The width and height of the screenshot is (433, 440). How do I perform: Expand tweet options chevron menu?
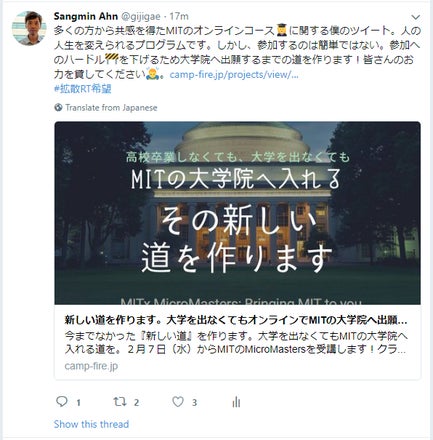pyautogui.click(x=415, y=17)
